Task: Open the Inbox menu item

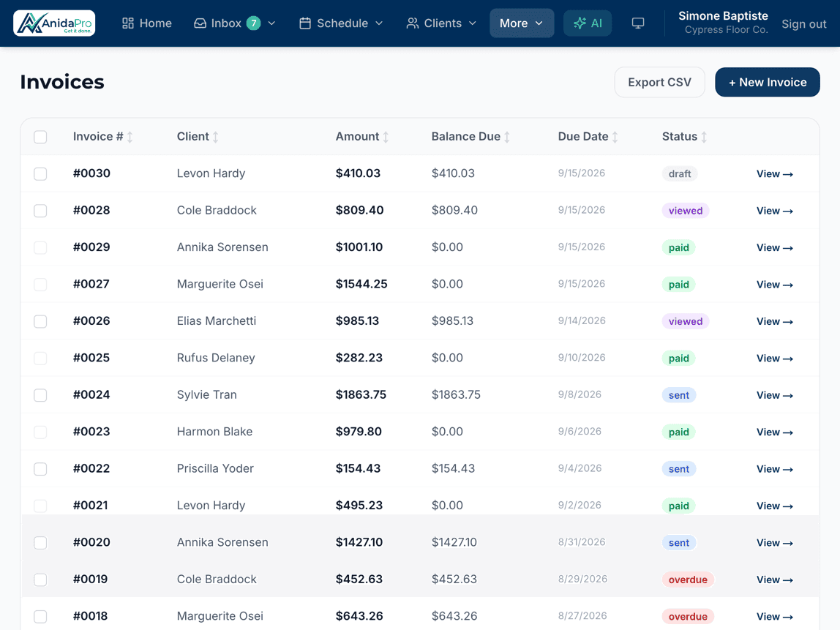Action: [x=235, y=23]
